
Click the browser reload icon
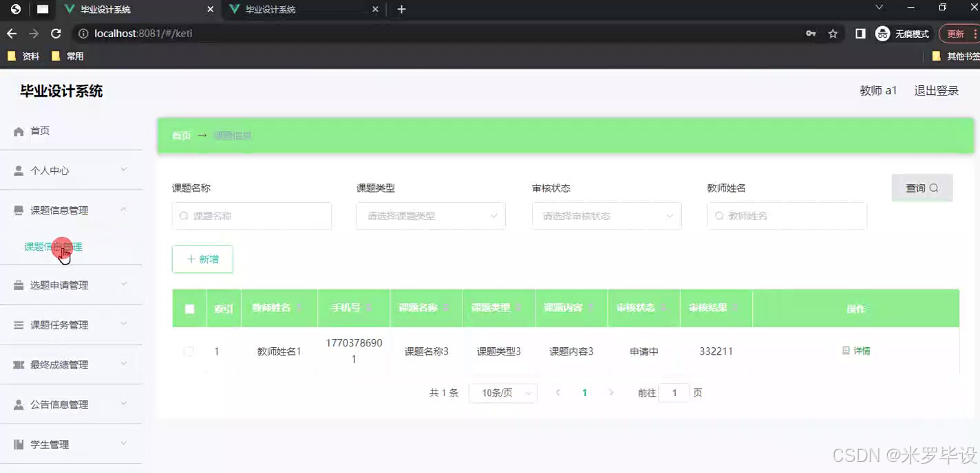pyautogui.click(x=56, y=33)
